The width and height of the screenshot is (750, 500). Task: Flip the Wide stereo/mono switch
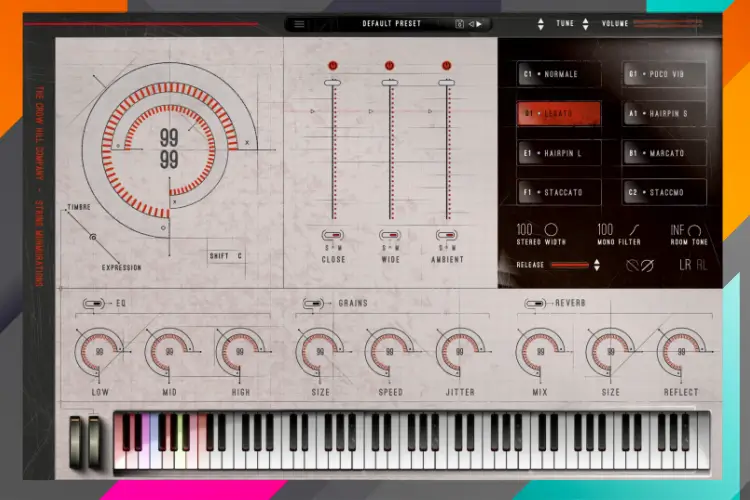pos(390,235)
